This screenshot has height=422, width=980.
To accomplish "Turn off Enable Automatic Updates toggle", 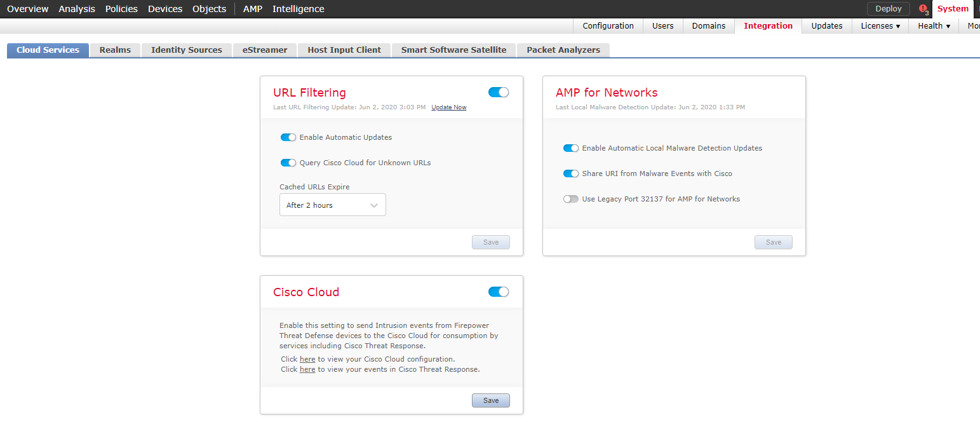I will point(288,137).
